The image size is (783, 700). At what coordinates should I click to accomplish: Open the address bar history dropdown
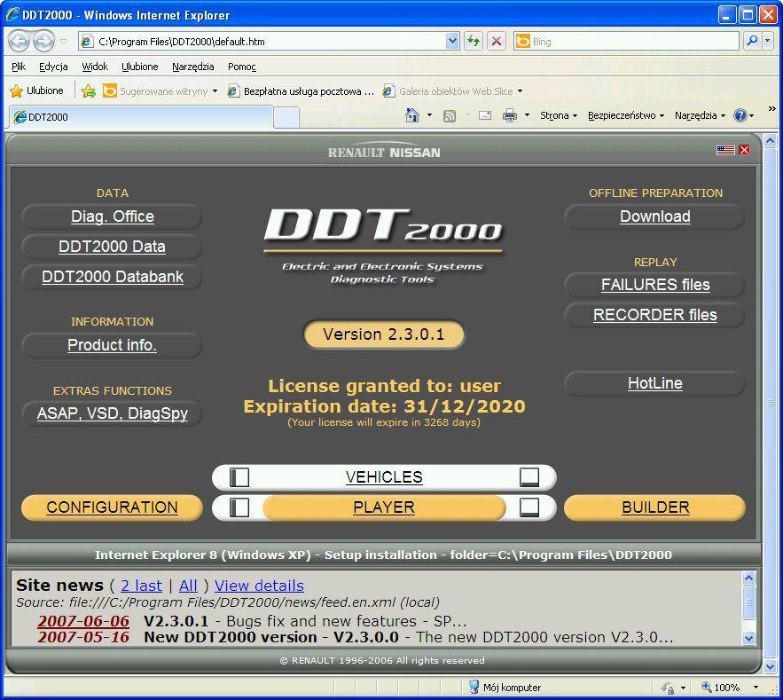coord(452,41)
